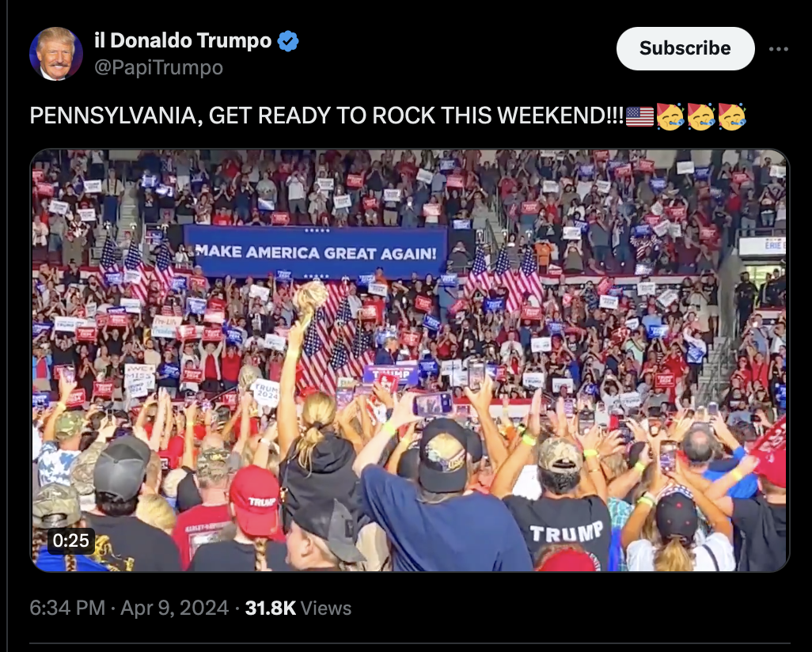Screen dimensions: 812x652
Task: Open il Donaldo Trumpo's profile avatar
Action: (56, 54)
